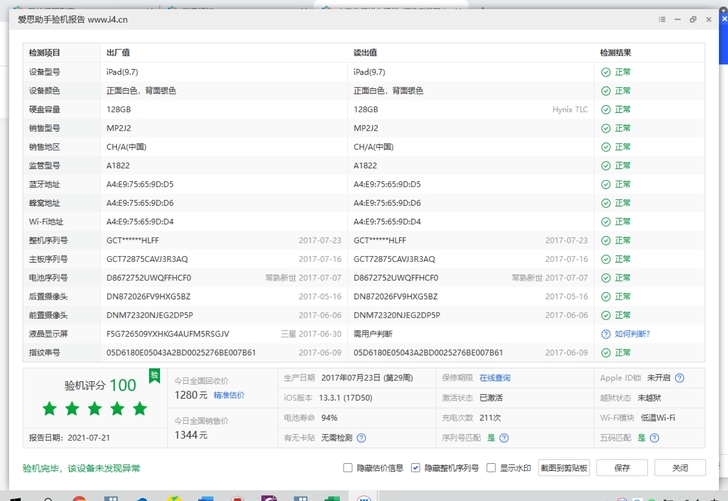
Task: Open the 在线查询 warranty link
Action: coord(495,378)
